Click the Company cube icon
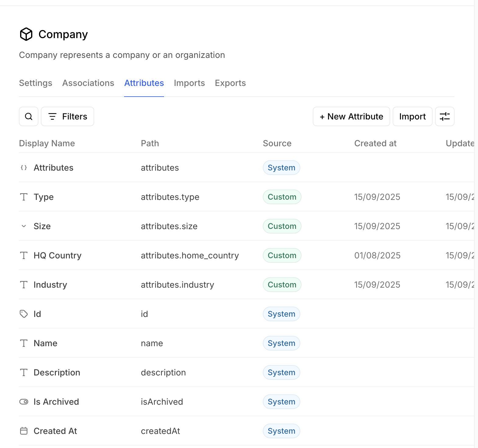Screen dimensions: 478x448 [26, 34]
